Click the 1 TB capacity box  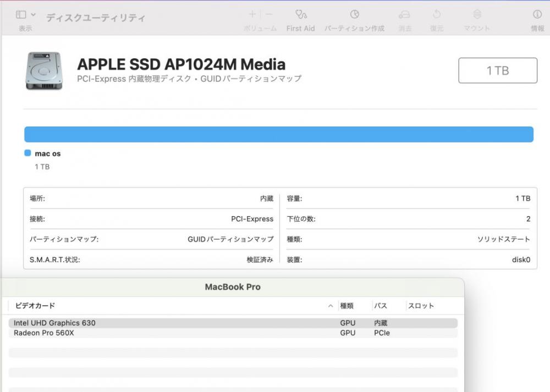click(498, 70)
